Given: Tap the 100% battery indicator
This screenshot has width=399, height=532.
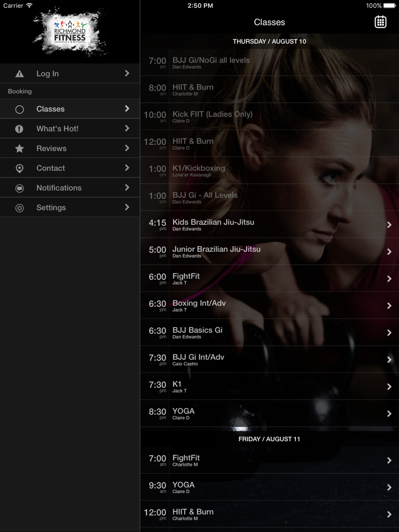Looking at the screenshot, I should click(x=381, y=6).
